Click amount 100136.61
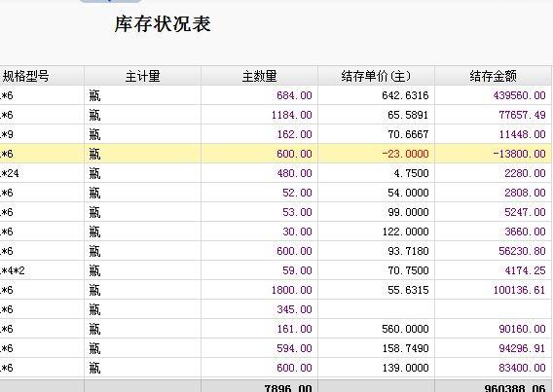 coord(493,290)
